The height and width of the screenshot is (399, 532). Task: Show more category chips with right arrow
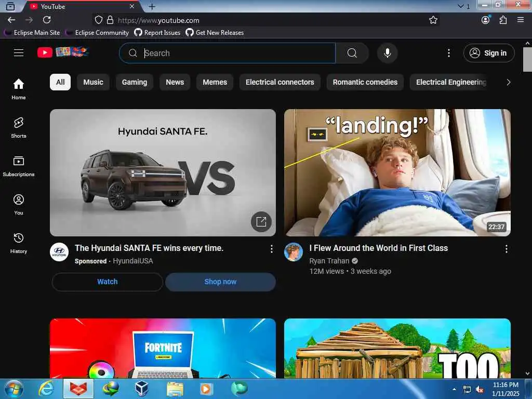pyautogui.click(x=508, y=82)
